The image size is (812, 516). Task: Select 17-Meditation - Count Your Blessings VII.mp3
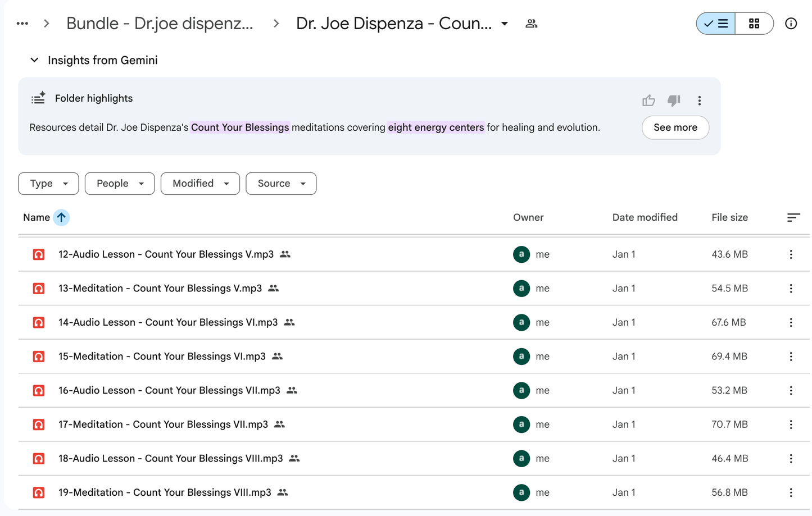click(163, 424)
